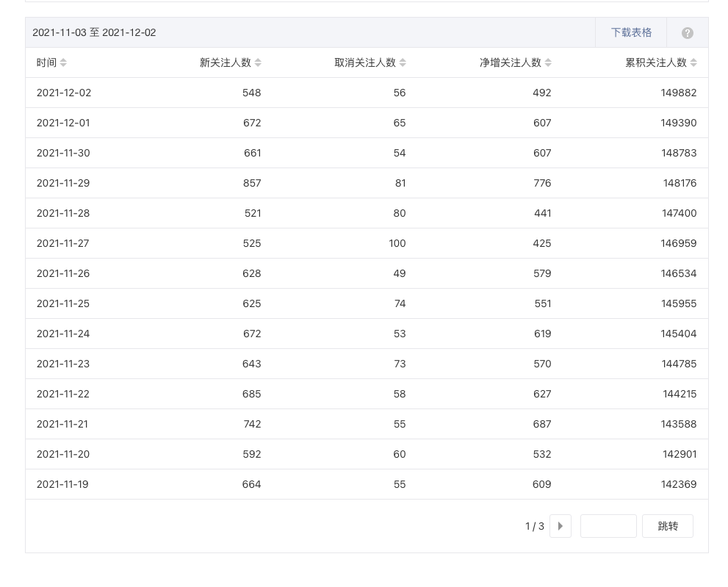Click 下载表格 to download the table
728x587 pixels.
pyautogui.click(x=631, y=33)
